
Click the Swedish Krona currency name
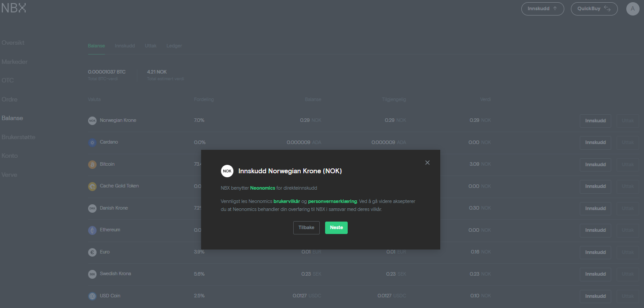point(116,274)
